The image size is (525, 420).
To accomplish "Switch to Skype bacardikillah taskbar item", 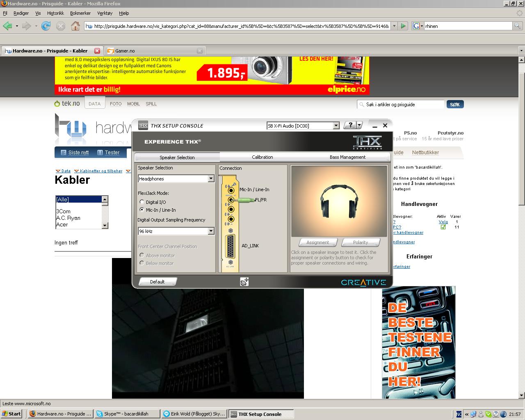I will pos(127,414).
